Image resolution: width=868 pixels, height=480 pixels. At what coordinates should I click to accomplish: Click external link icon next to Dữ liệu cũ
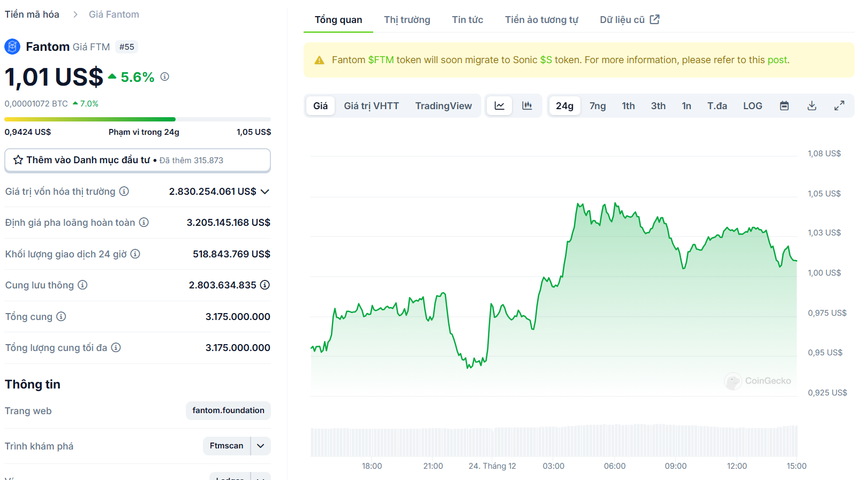tap(654, 19)
